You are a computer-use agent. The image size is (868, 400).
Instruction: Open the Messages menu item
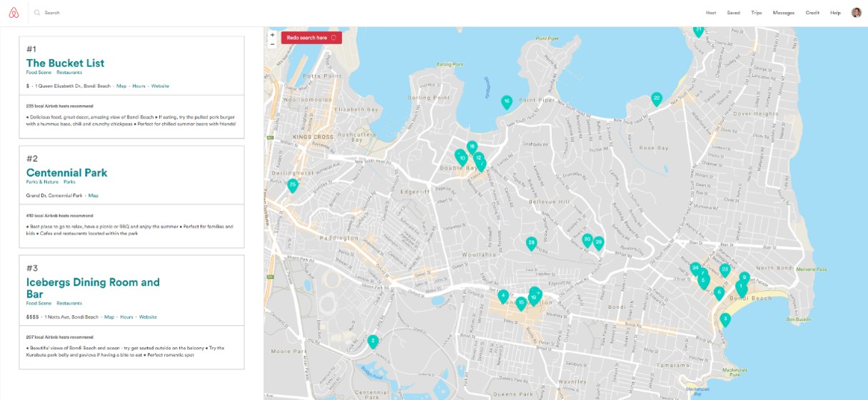coord(784,13)
